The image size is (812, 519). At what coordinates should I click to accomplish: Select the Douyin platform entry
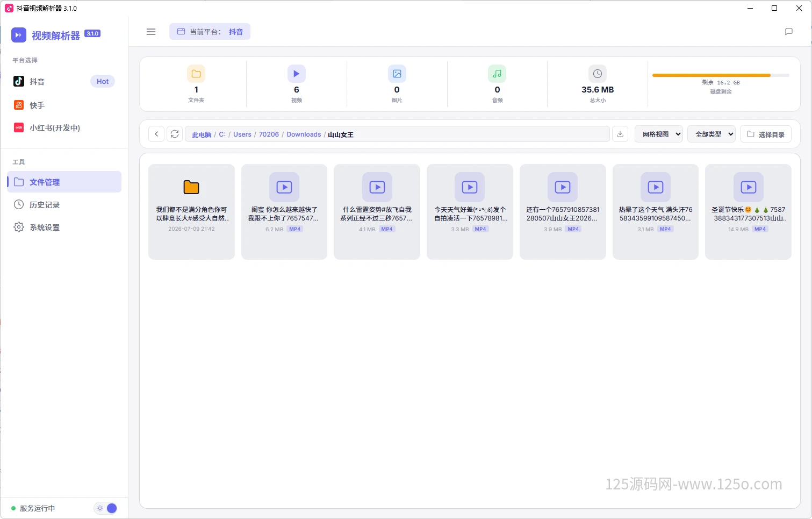pos(64,81)
